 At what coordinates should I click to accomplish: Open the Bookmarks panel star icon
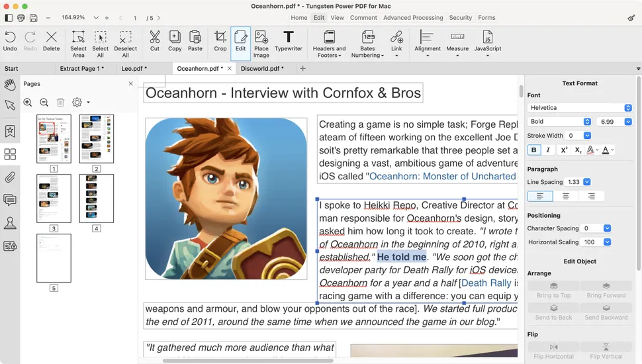coord(10,131)
